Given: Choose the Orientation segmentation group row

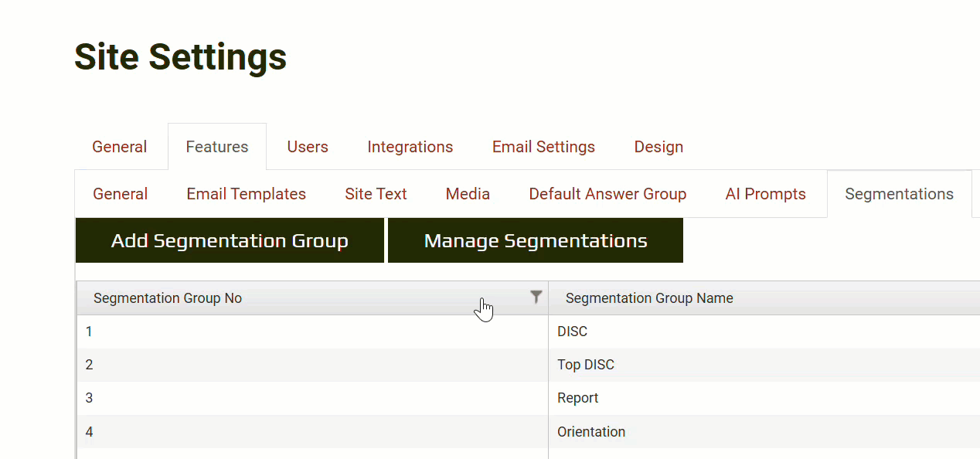Looking at the screenshot, I should 591,432.
